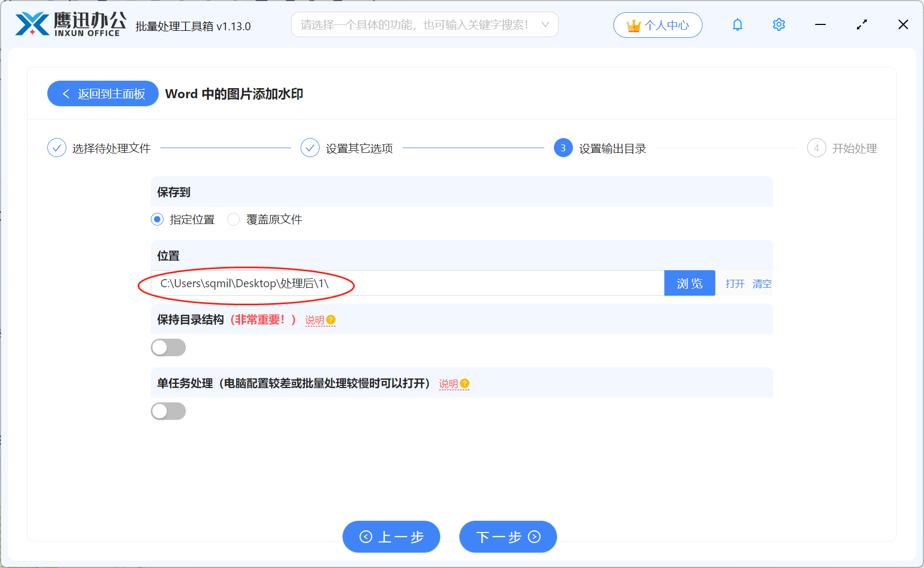Click the crown icon in 个人中心
Screen dimensions: 924x568
[x=633, y=24]
